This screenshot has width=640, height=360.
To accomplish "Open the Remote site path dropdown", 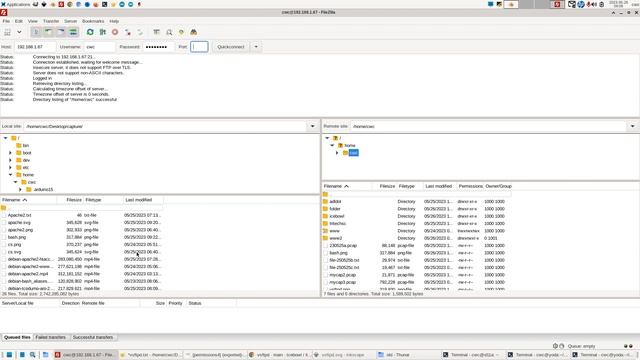I will tap(632, 127).
